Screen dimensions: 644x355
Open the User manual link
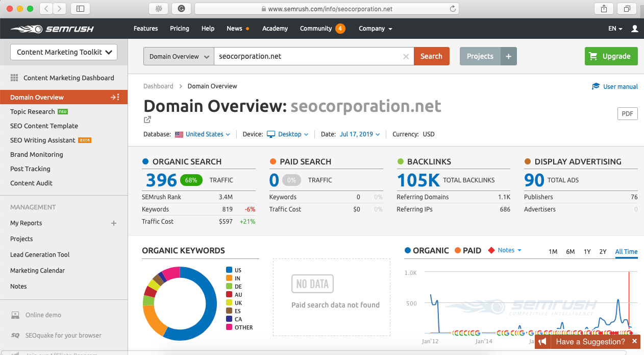pos(620,86)
